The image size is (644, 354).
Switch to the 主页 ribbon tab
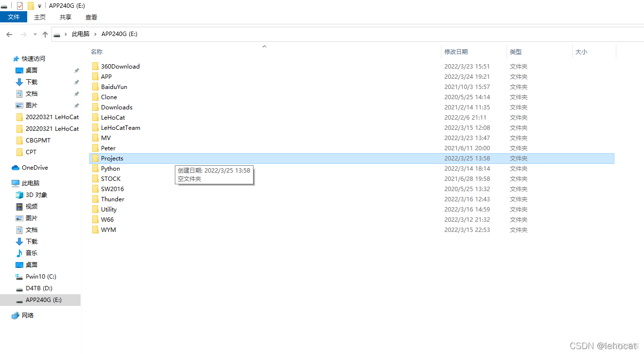click(40, 17)
